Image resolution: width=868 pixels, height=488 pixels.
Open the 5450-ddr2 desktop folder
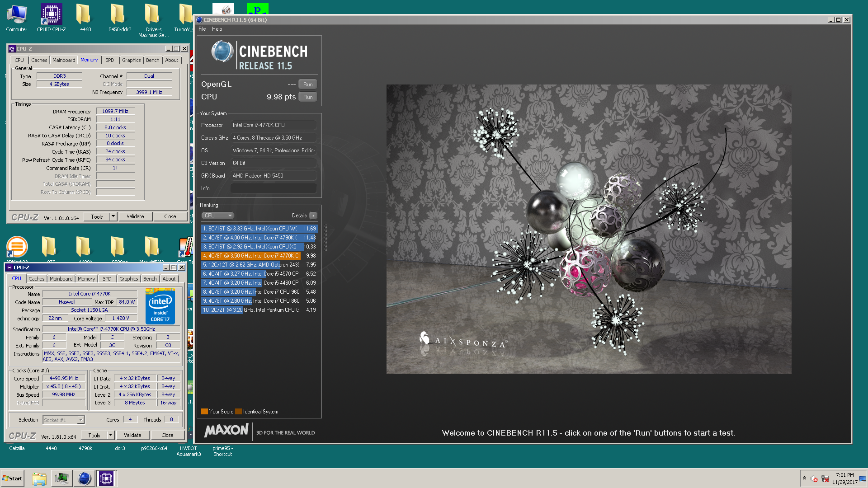click(120, 18)
